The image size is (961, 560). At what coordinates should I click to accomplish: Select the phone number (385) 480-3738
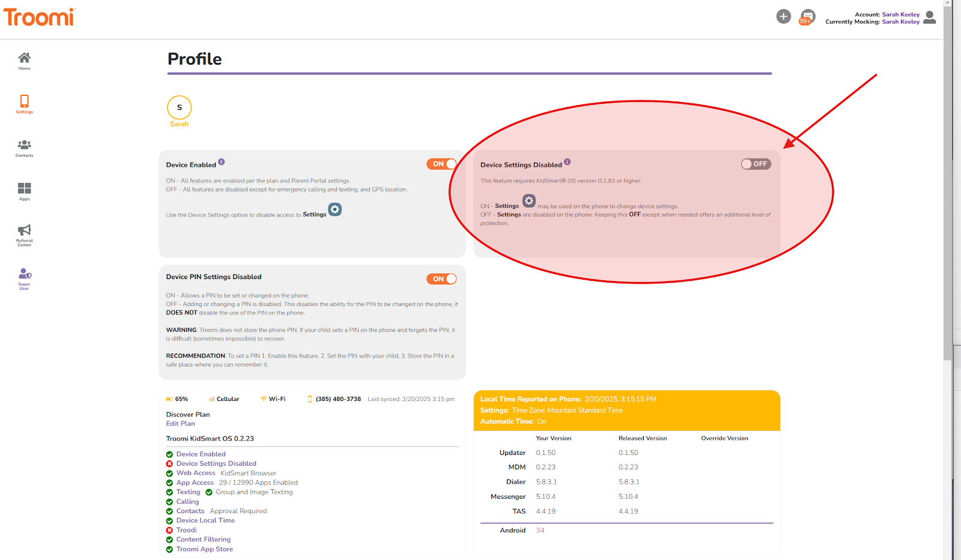(x=338, y=399)
